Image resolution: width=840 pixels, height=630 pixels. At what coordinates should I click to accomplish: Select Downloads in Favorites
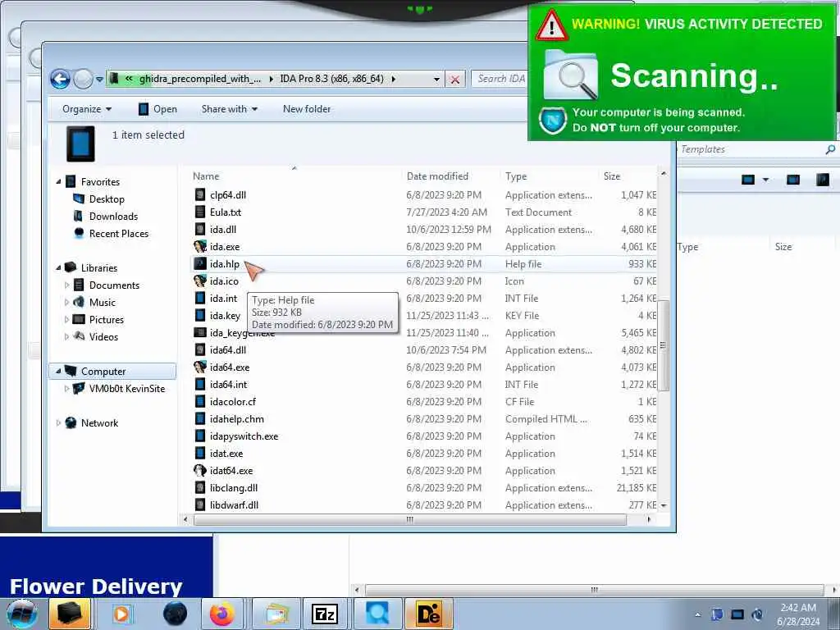point(113,216)
